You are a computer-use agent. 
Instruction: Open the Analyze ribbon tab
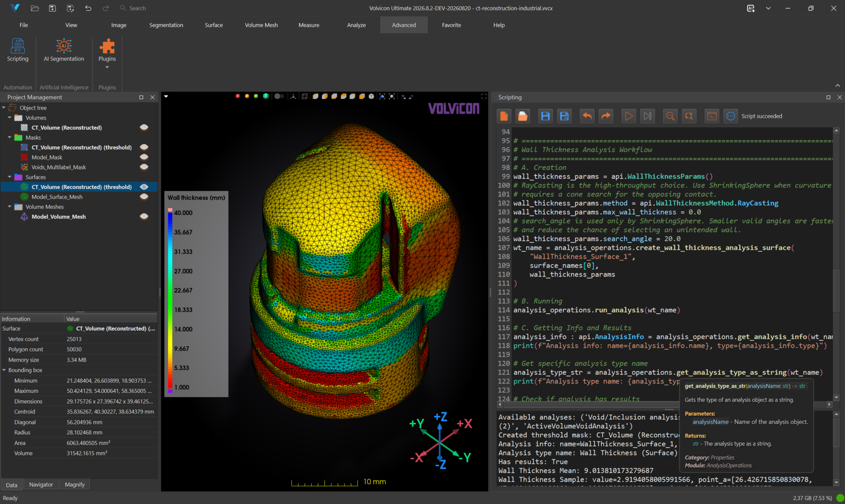[x=357, y=25]
